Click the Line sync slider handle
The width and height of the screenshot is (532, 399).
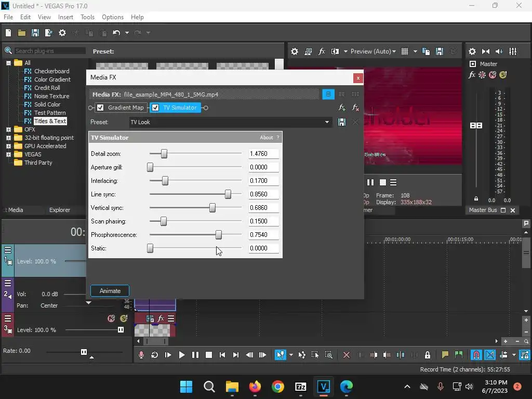228,194
